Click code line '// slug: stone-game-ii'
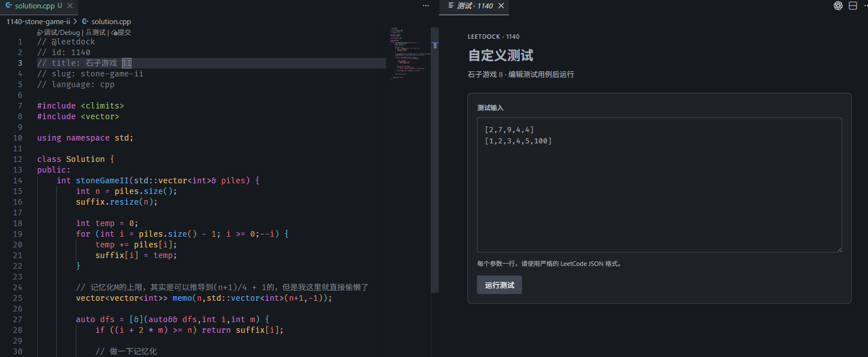 [90, 74]
